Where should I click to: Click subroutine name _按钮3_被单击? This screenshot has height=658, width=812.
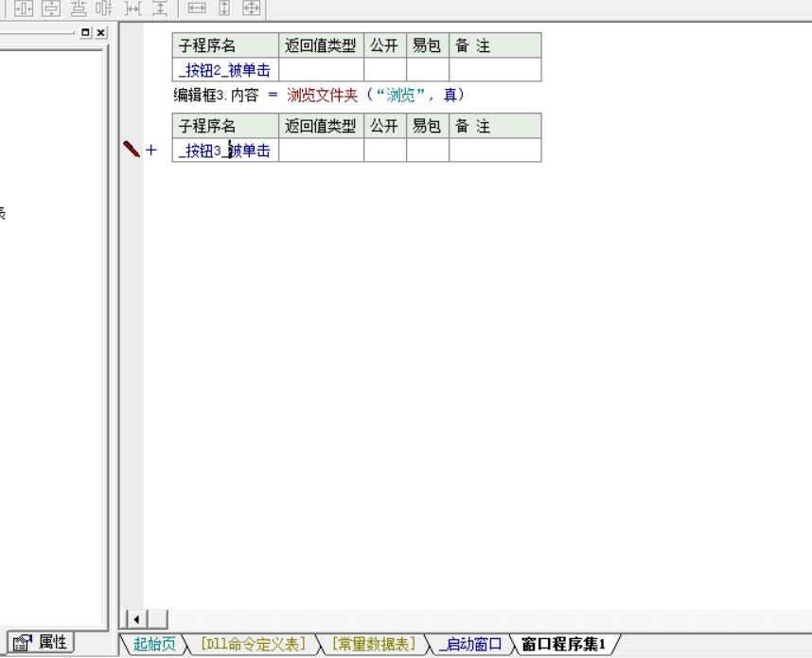tap(224, 151)
